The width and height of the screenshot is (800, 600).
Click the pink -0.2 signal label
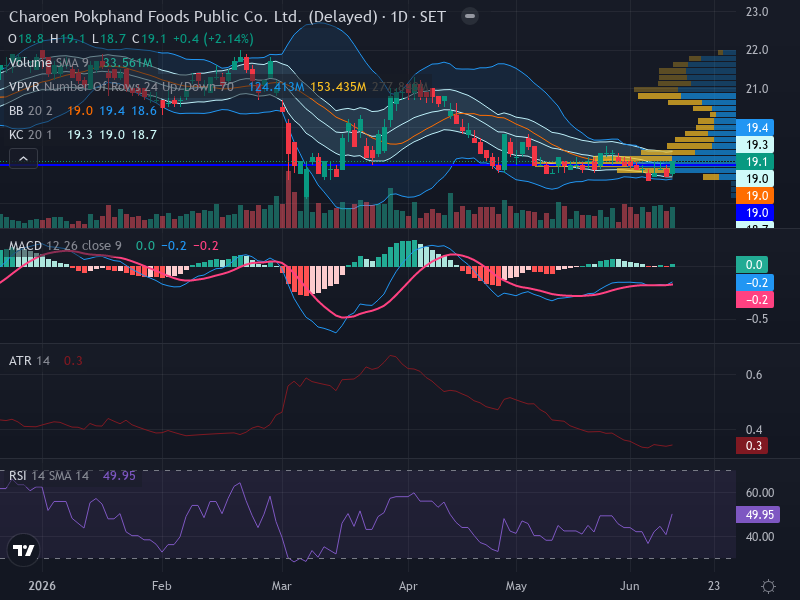click(x=755, y=299)
